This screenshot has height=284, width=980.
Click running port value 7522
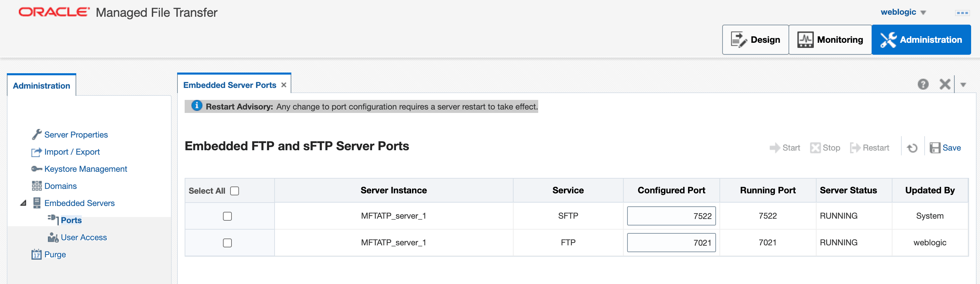pos(767,216)
